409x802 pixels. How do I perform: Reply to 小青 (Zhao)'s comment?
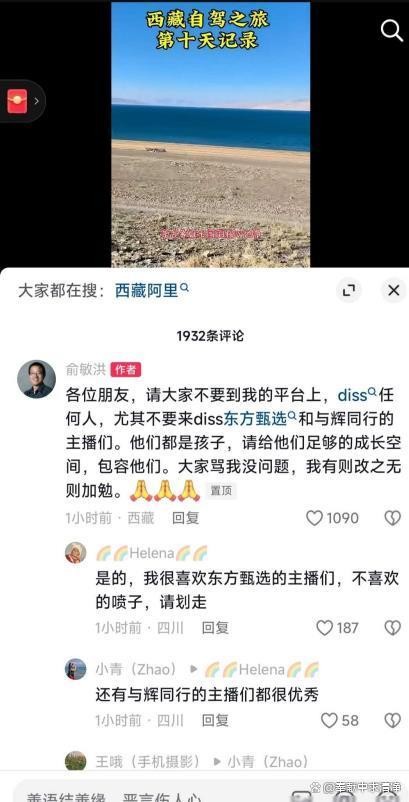coord(215,721)
